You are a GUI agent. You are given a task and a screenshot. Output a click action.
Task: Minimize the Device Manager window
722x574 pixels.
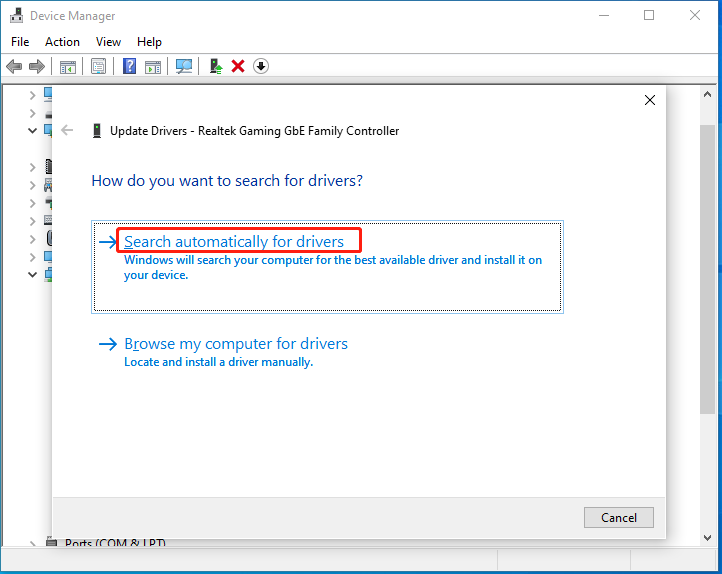click(x=604, y=15)
